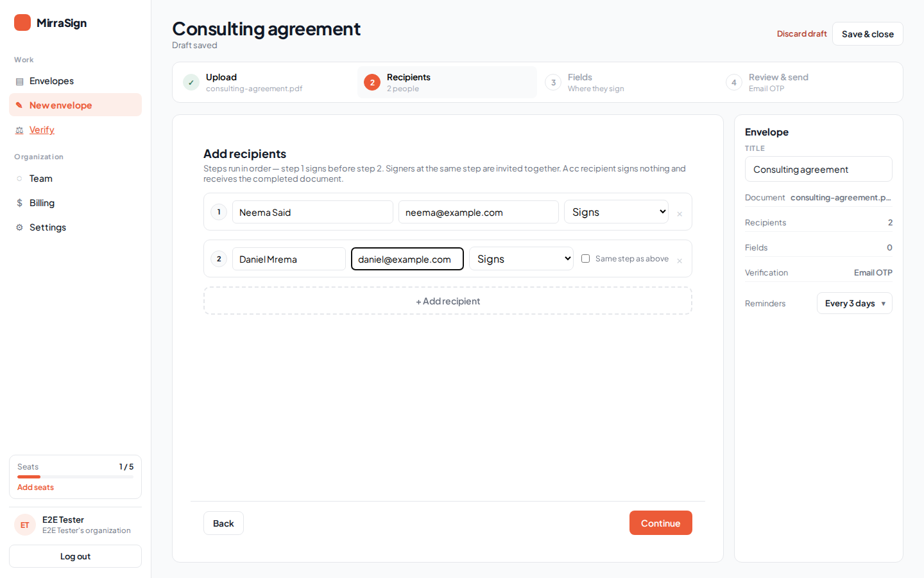Click the daniel@example.com email field
The height and width of the screenshot is (578, 924).
[x=407, y=259]
